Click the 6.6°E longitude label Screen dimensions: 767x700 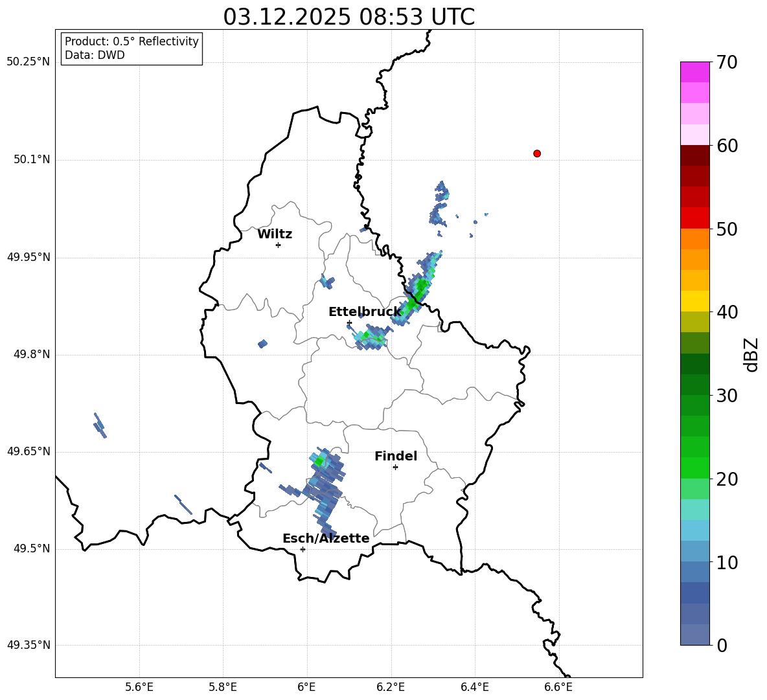[x=558, y=687]
